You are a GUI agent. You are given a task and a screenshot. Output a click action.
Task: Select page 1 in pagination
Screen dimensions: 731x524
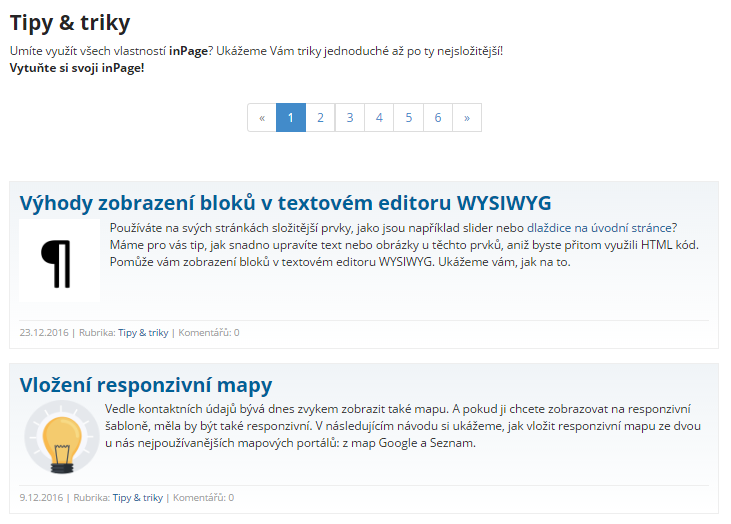(290, 118)
